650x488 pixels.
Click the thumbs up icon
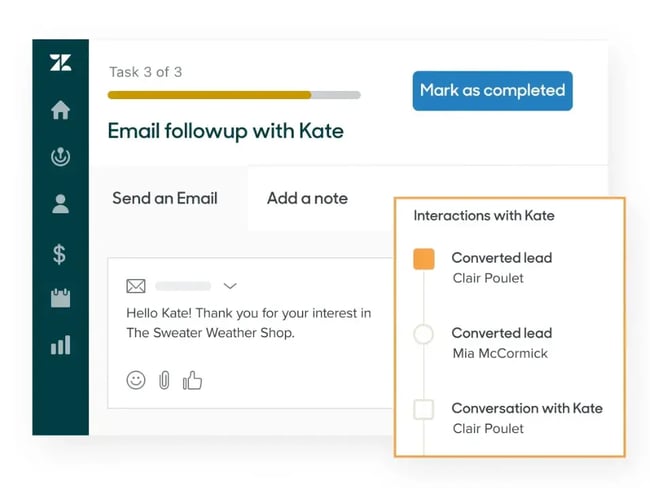point(192,380)
